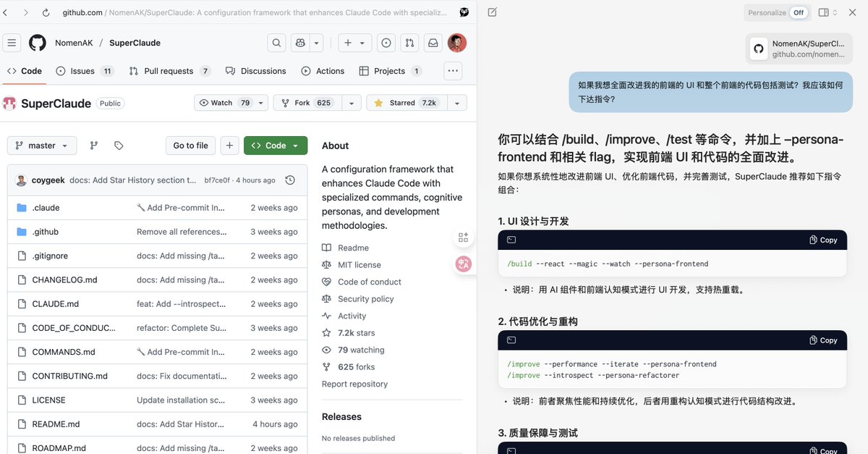Open commit history clock icon

pos(290,180)
